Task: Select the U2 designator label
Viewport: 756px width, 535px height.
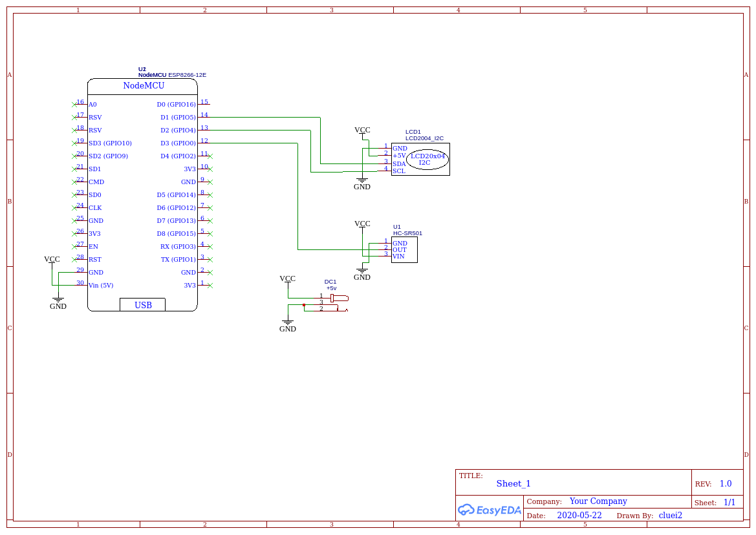Action: pos(142,69)
